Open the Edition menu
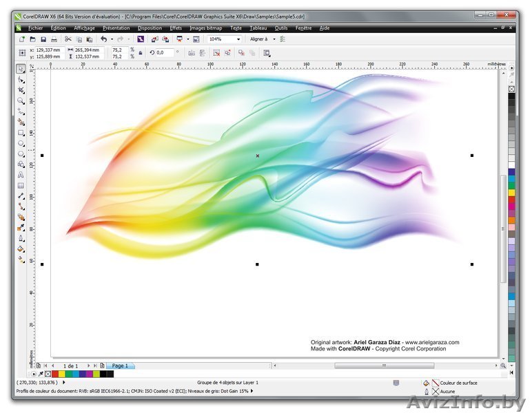The image size is (532, 413). [x=58, y=28]
